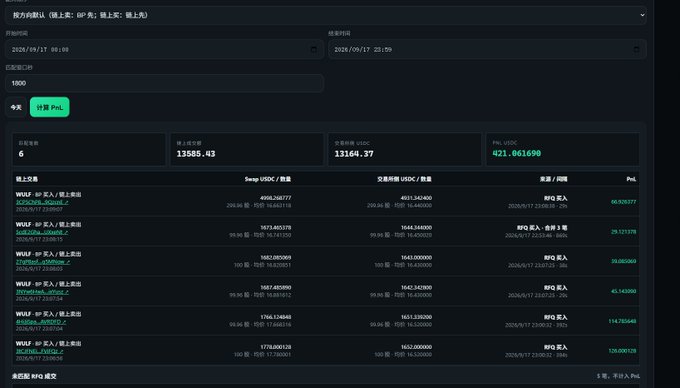Select exchange amount 1651.339200
This screenshot has width=680, height=388.
coord(416,317)
